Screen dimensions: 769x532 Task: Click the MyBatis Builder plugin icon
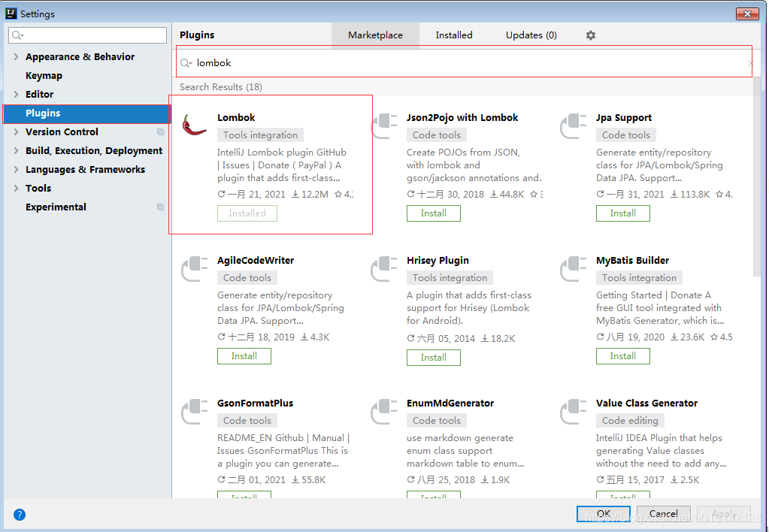tap(574, 268)
